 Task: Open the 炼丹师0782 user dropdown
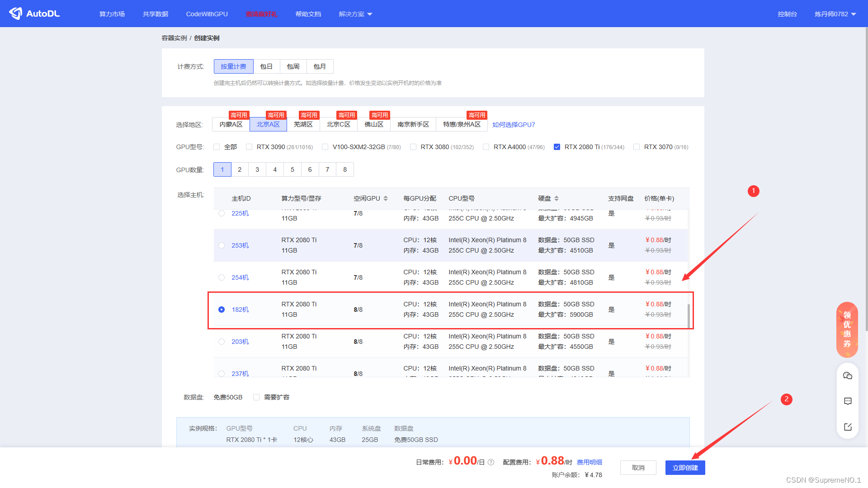[x=835, y=14]
